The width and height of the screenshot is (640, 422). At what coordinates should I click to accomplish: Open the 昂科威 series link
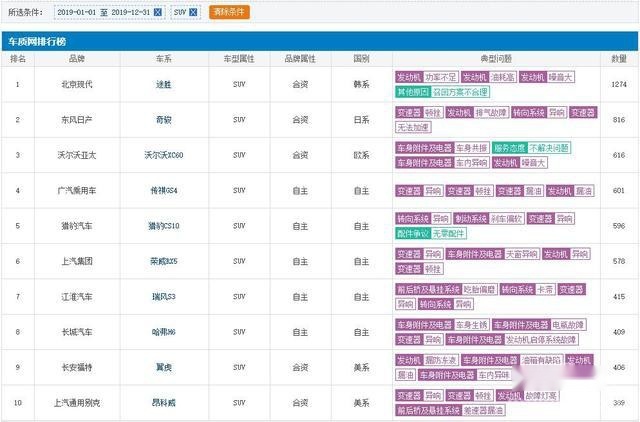[x=164, y=403]
